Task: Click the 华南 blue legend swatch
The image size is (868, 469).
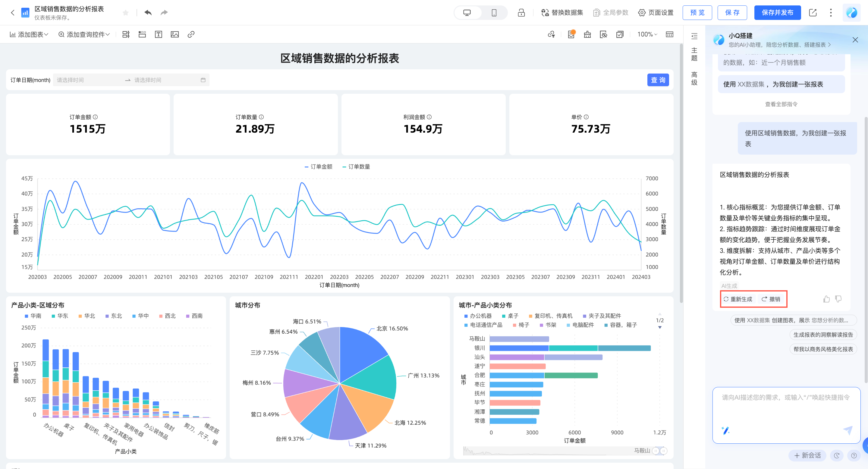Action: pyautogui.click(x=27, y=316)
